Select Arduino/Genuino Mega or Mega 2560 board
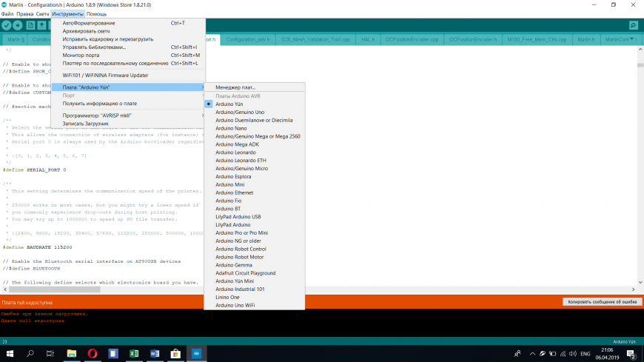The width and height of the screenshot is (644, 362). 258,135
